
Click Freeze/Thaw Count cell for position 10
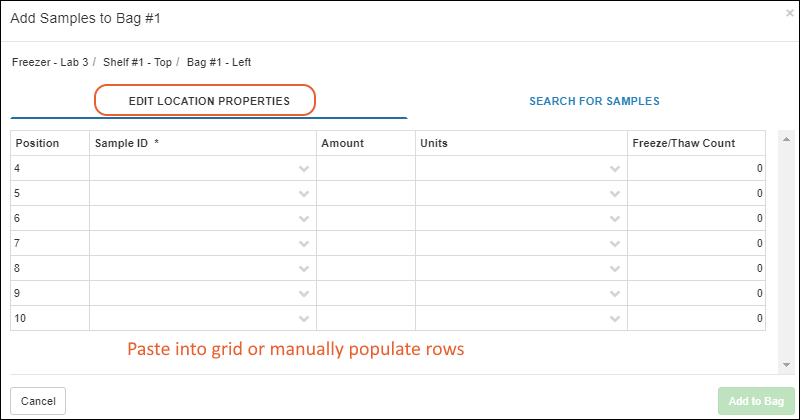(696, 318)
